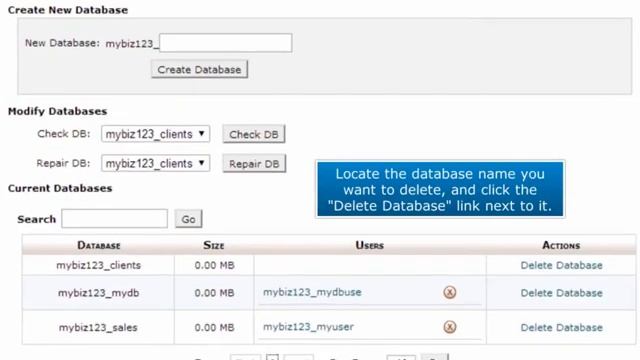Click the Check DB button

253,134
